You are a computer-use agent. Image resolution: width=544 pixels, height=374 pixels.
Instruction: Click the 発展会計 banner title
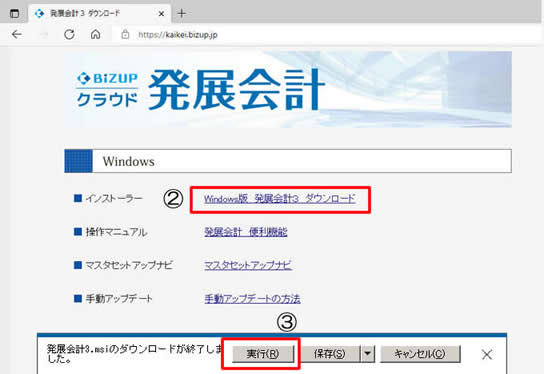pos(237,90)
